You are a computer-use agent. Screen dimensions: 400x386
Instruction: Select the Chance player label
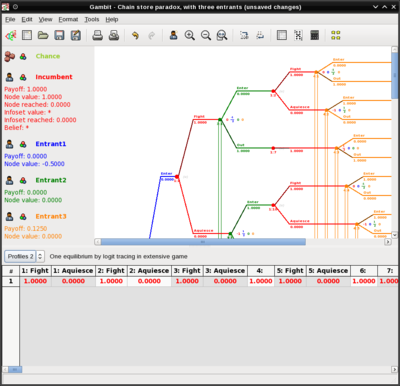(x=48, y=56)
